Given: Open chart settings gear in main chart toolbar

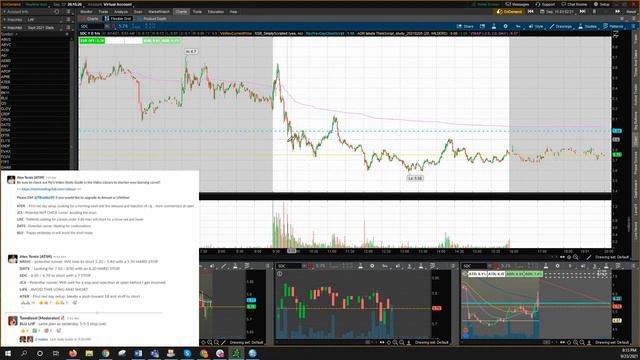Looking at the screenshot, I should (505, 26).
